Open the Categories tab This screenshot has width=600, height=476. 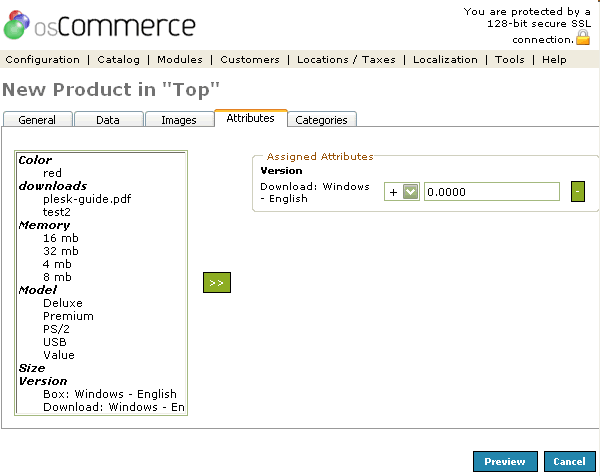322,120
